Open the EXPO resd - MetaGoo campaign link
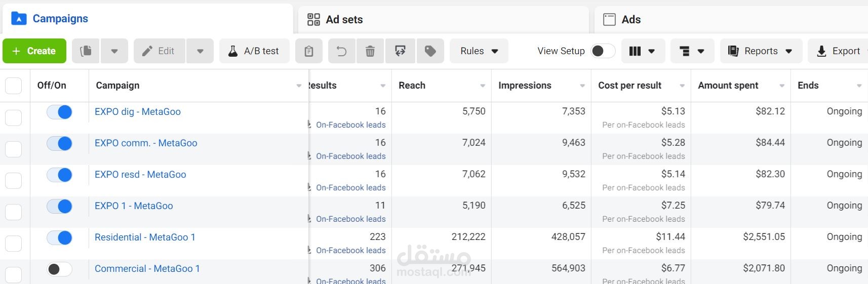Screen dimensions: 868x284 140,175
